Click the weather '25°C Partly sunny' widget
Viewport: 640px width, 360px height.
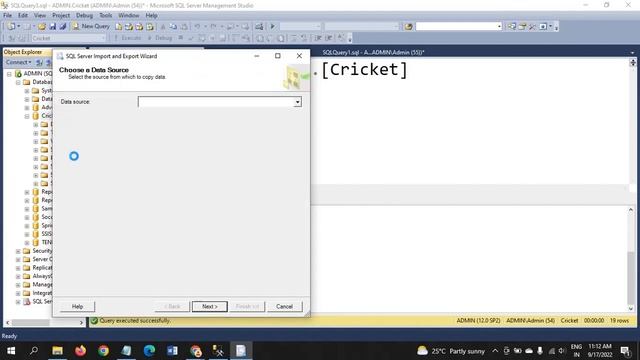(451, 351)
